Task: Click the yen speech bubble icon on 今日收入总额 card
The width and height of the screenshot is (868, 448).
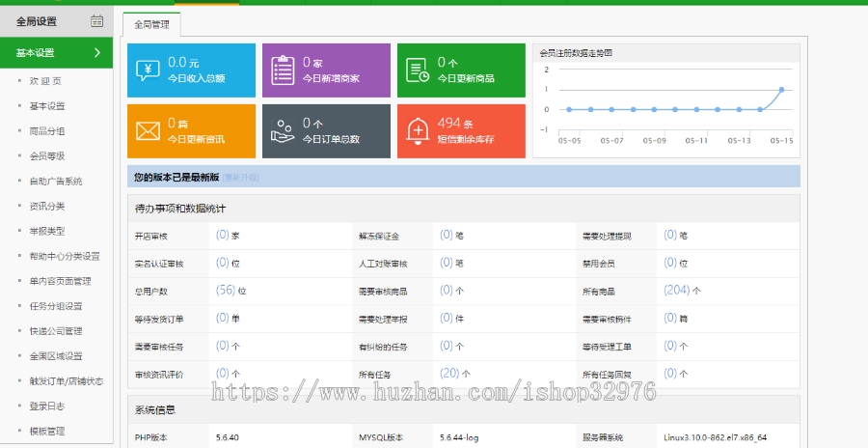Action: [x=148, y=70]
